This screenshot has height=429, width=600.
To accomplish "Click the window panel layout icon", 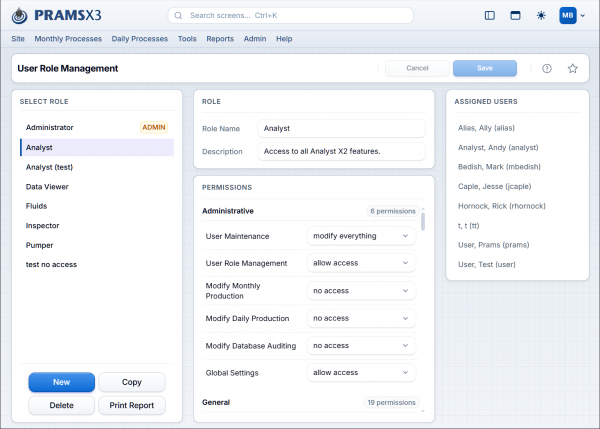I will (515, 16).
